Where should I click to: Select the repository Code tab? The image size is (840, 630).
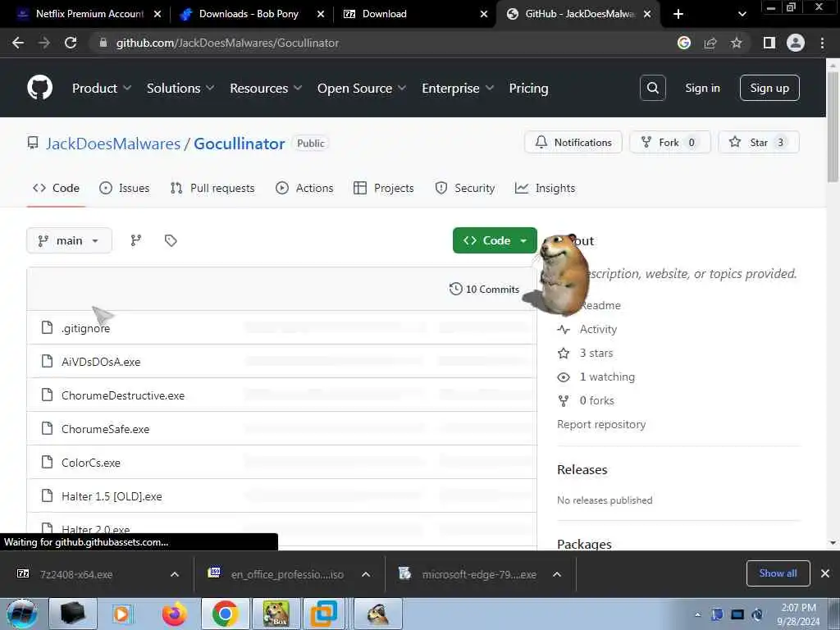coord(57,188)
